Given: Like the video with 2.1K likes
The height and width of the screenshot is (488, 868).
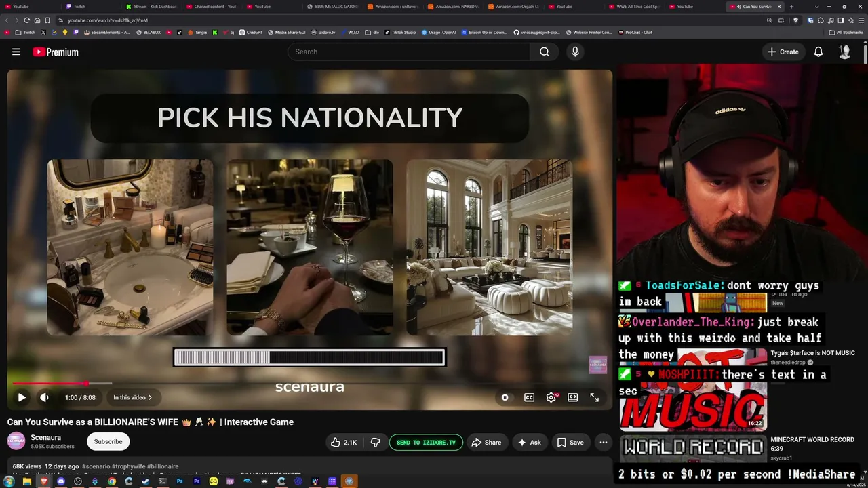Looking at the screenshot, I should (344, 443).
